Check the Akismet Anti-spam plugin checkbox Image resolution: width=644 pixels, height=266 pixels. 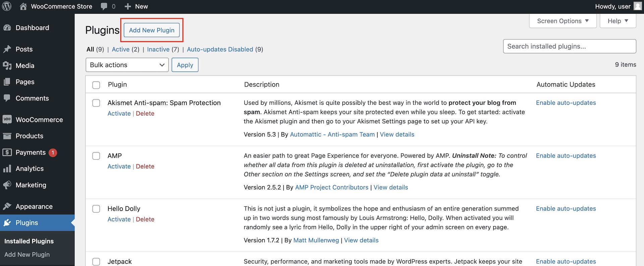point(96,103)
